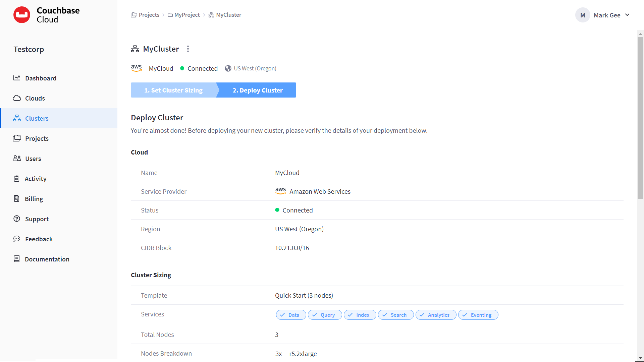Screen dimensions: 644x362
Task: Toggle the Data service pill
Action: tap(290, 315)
